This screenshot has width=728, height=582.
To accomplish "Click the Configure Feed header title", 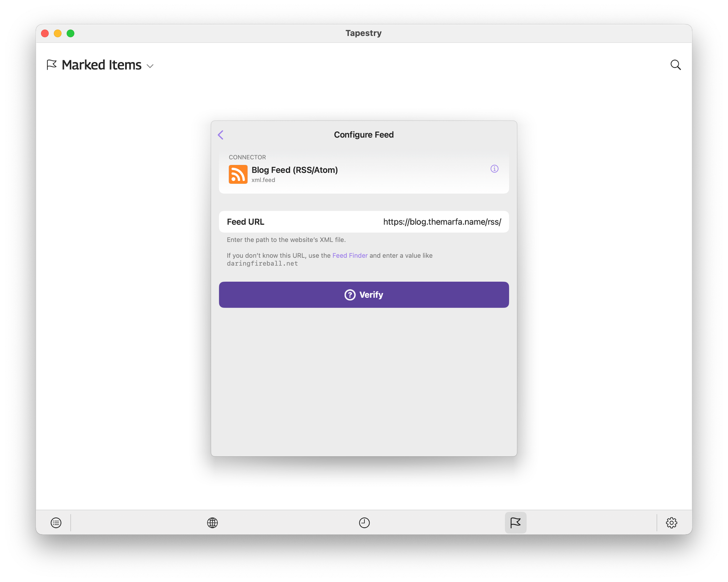I will tap(364, 135).
